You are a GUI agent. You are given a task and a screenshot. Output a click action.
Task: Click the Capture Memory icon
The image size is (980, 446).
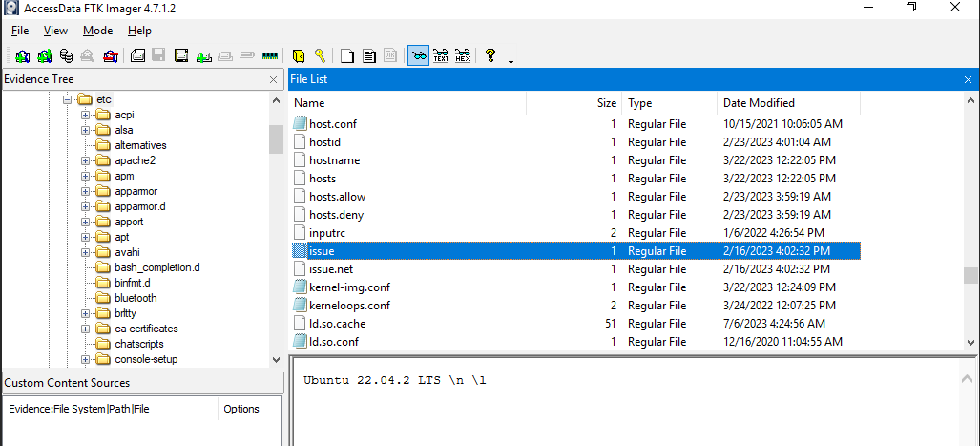pyautogui.click(x=270, y=55)
